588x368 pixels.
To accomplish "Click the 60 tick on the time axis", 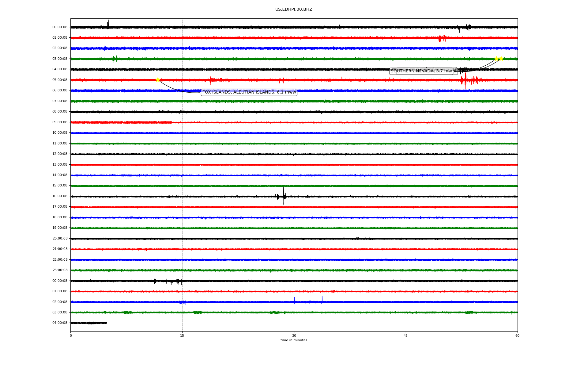I will [517, 335].
